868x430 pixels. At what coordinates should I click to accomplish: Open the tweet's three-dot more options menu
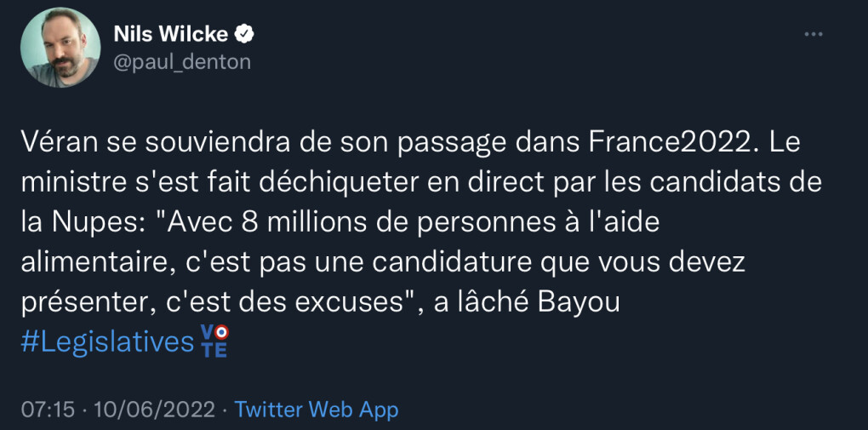point(814,34)
